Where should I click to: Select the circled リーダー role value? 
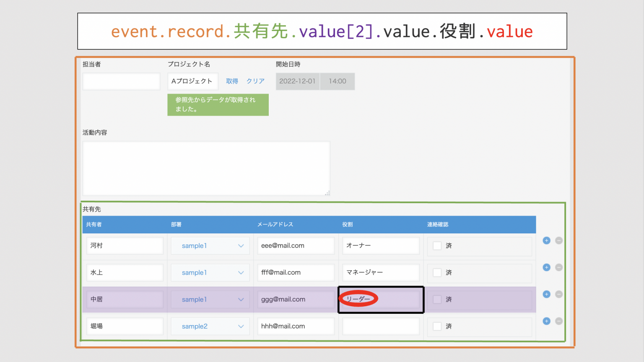(359, 299)
